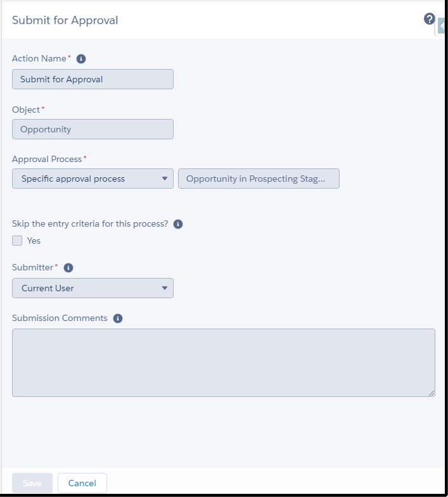Click Action Name info icon

pyautogui.click(x=81, y=59)
